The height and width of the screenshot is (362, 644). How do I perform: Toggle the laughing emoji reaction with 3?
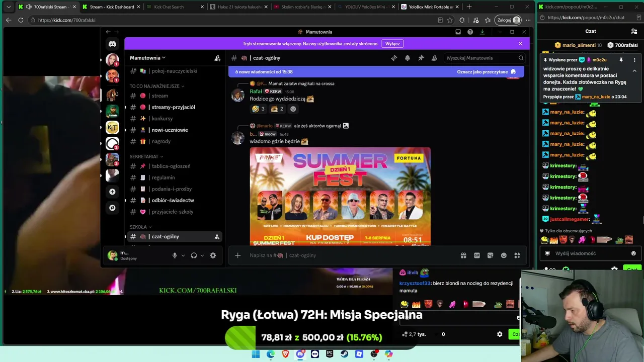pyautogui.click(x=259, y=109)
